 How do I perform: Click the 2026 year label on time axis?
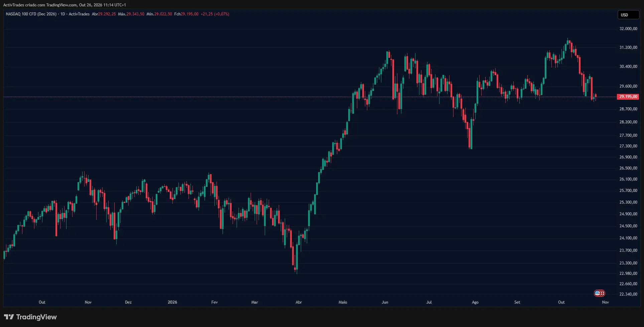pyautogui.click(x=172, y=302)
